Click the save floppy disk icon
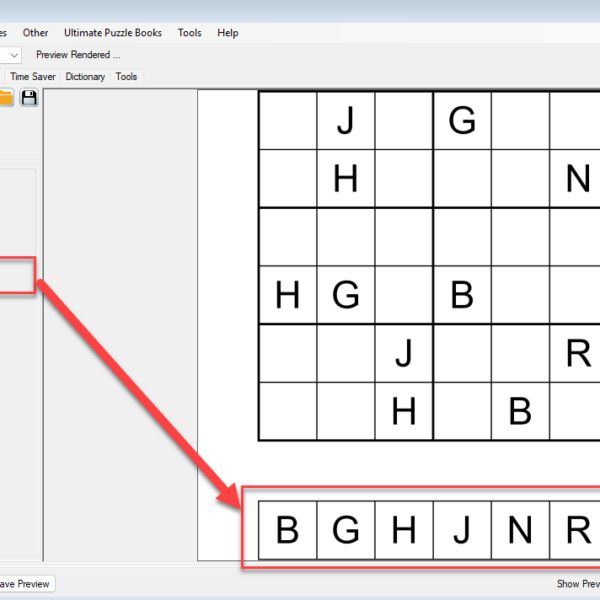Image resolution: width=600 pixels, height=600 pixels. point(29,98)
